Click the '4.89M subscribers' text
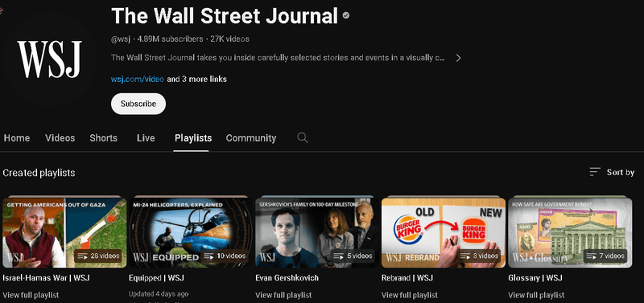Image resolution: width=644 pixels, height=303 pixels. (170, 39)
